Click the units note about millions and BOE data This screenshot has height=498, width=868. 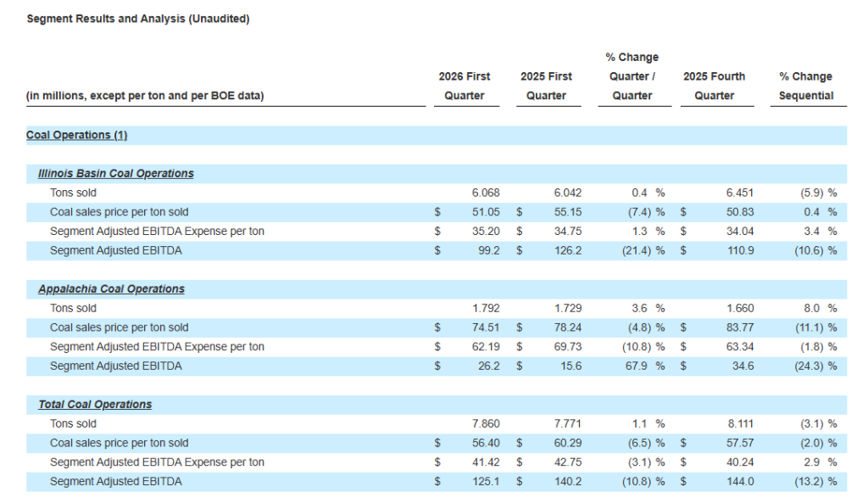click(145, 96)
